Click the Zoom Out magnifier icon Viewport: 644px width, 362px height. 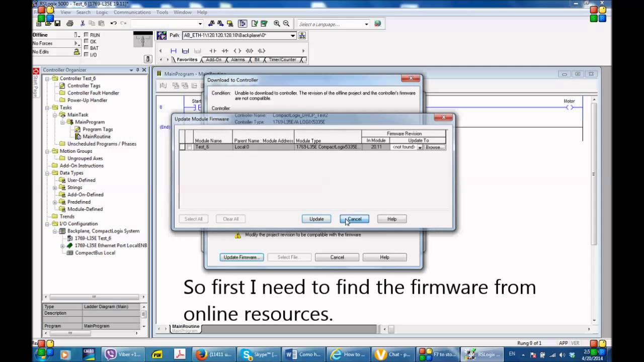[x=286, y=24]
